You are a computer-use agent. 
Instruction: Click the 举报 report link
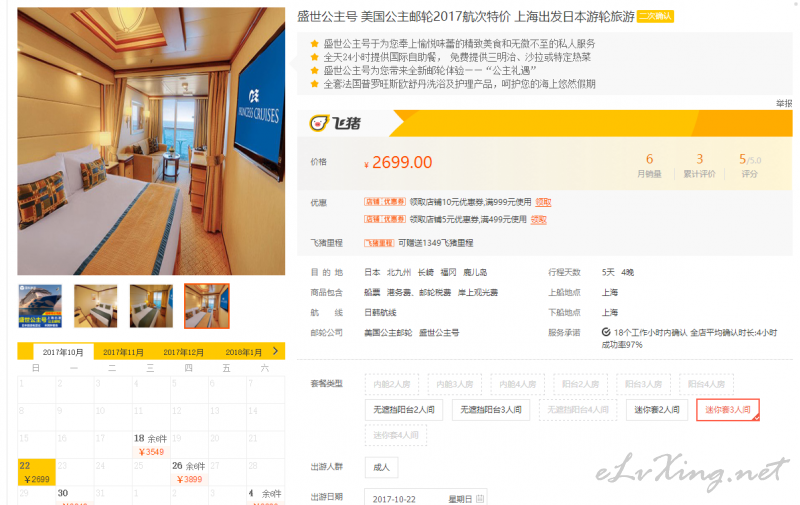point(784,104)
